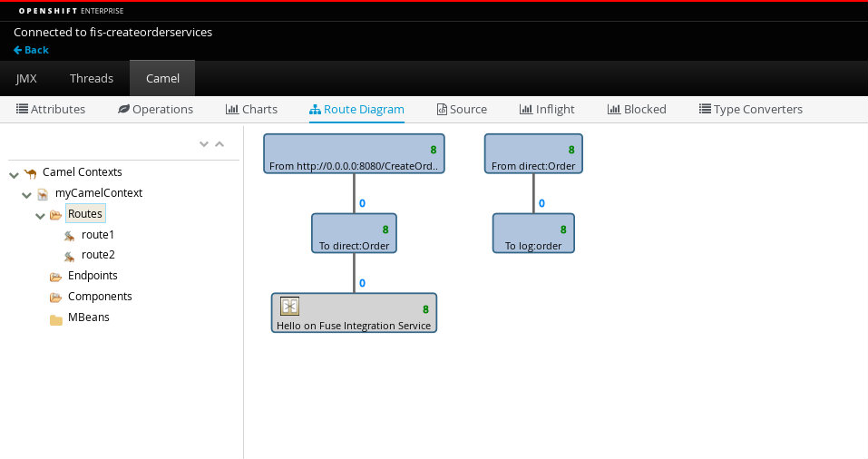Select Camel Contexts in the tree
The image size is (868, 459).
tap(82, 172)
